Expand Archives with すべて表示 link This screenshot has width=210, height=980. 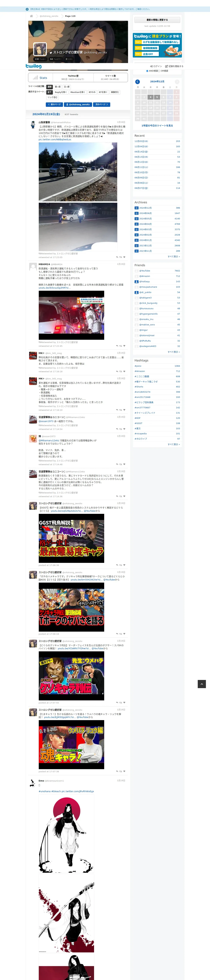pos(174,256)
